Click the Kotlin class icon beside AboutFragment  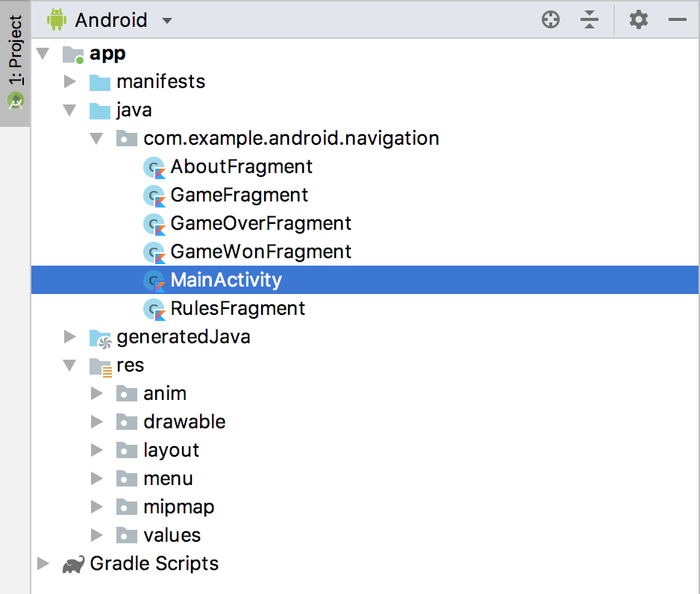154,167
